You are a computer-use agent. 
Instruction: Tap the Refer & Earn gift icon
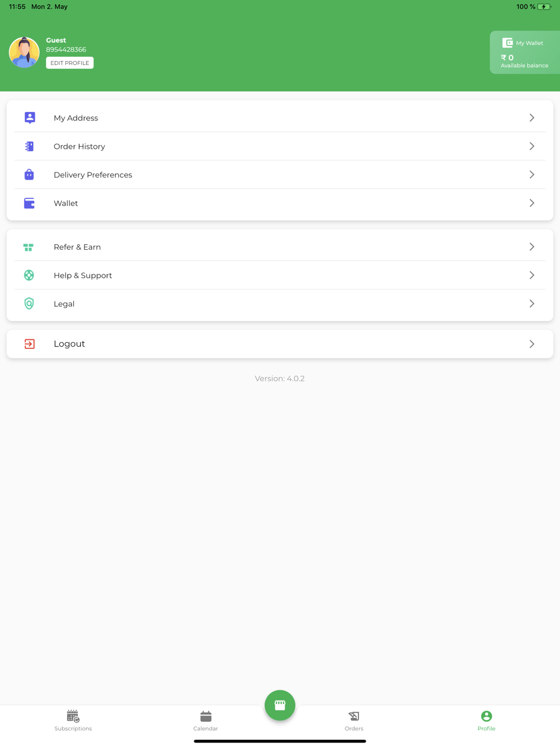[x=29, y=247]
